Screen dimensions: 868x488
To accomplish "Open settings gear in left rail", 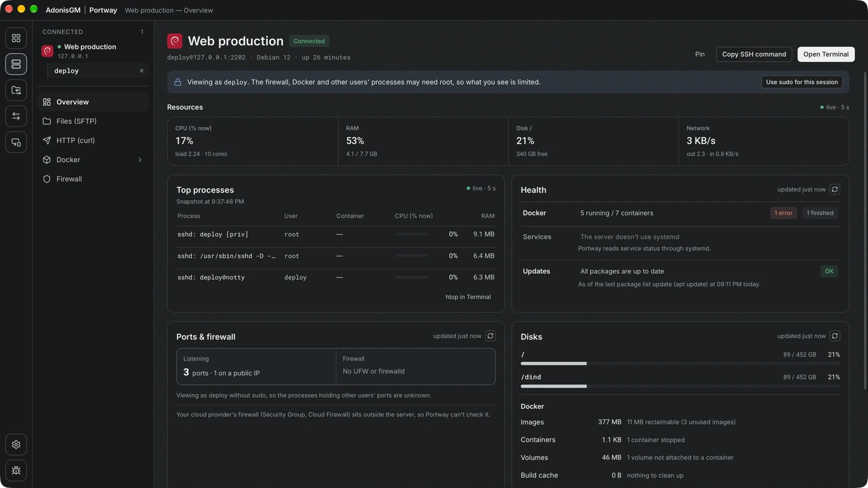I will (x=16, y=445).
